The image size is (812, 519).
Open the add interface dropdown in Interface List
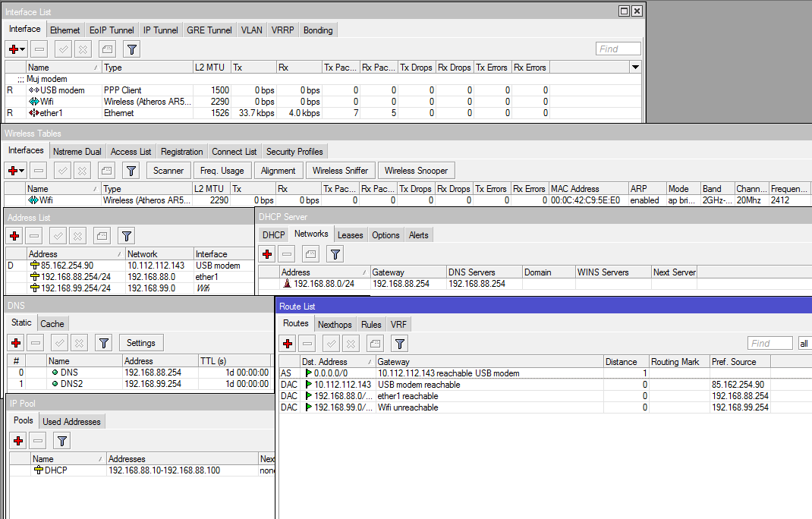[x=17, y=49]
